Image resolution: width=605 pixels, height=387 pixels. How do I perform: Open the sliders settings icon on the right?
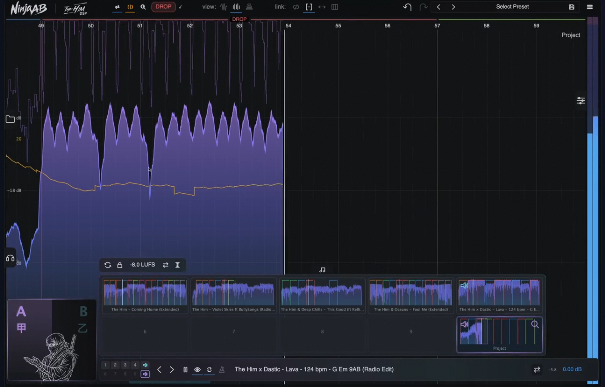(x=580, y=101)
